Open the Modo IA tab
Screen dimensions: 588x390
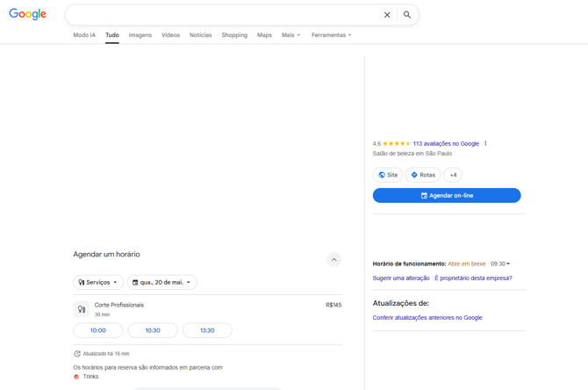[84, 35]
